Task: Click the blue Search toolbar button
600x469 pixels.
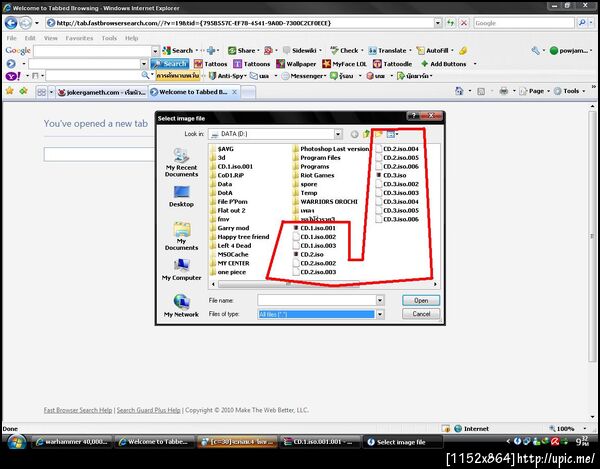Action: point(170,64)
